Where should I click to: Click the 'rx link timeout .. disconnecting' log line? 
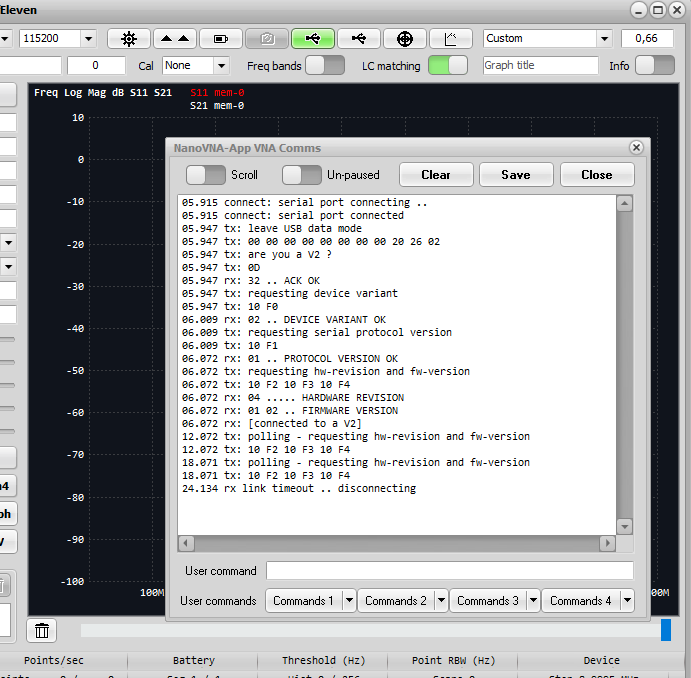(x=299, y=489)
